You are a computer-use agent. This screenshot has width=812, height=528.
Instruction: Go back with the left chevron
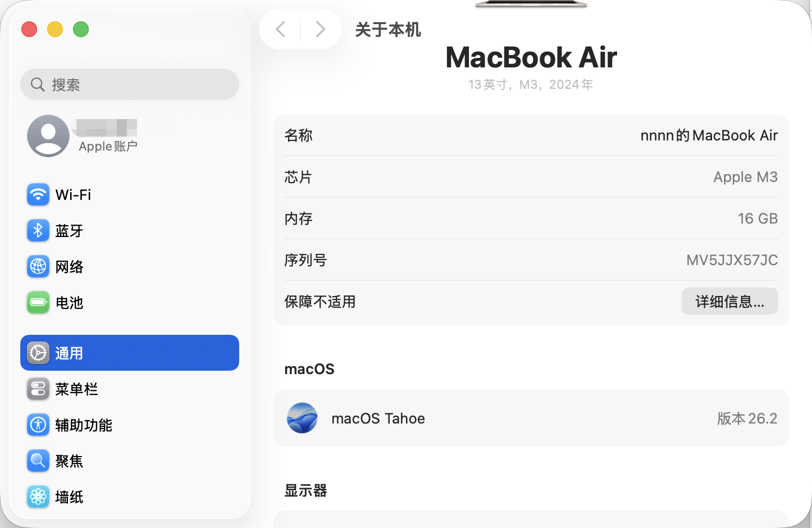(x=281, y=29)
